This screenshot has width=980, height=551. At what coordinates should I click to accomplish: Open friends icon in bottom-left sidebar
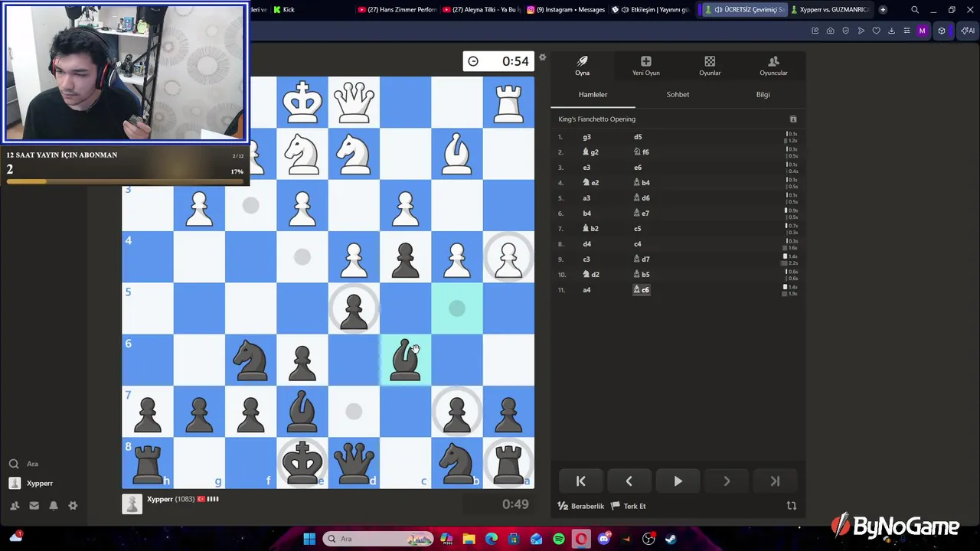point(15,506)
